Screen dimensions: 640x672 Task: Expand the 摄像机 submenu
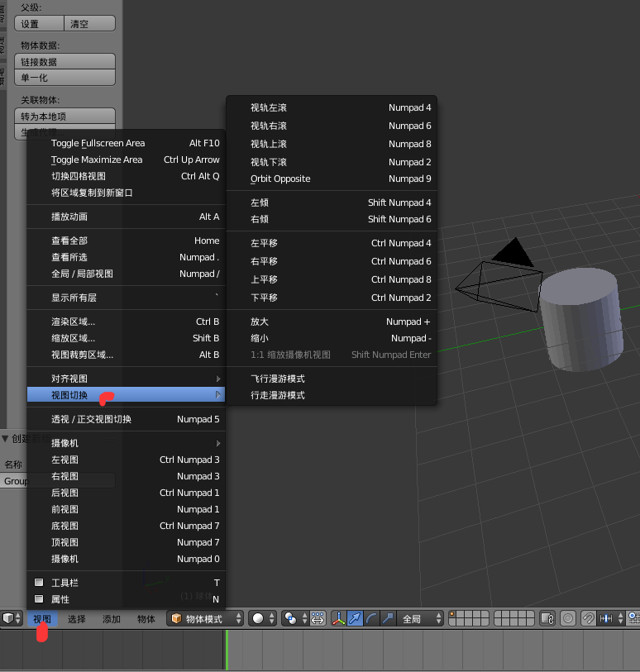126,443
